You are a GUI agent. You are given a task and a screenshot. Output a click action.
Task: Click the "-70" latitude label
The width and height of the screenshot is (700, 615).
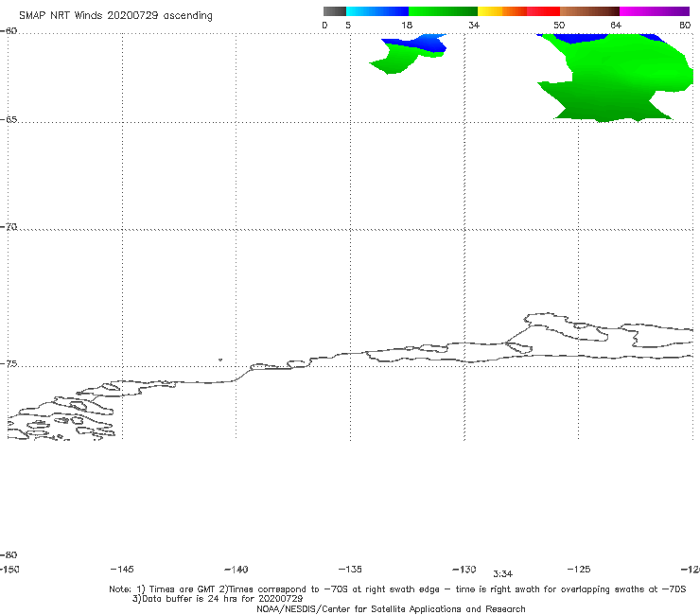(9, 227)
